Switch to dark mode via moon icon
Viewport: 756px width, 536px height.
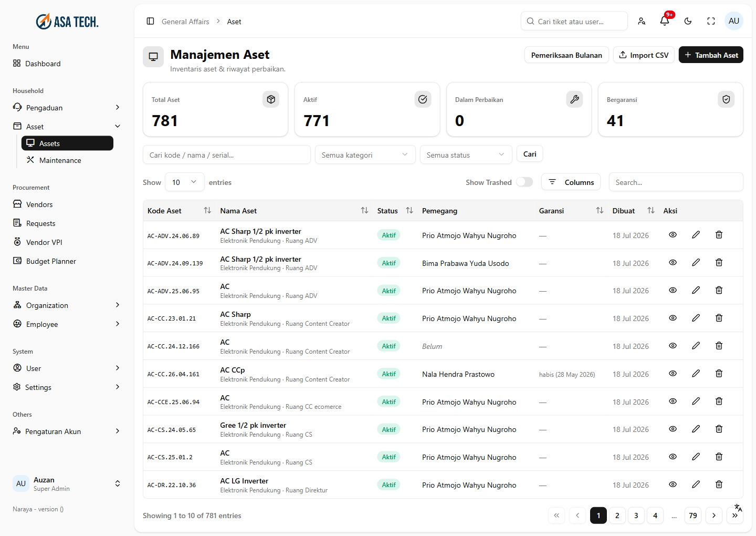click(x=688, y=21)
